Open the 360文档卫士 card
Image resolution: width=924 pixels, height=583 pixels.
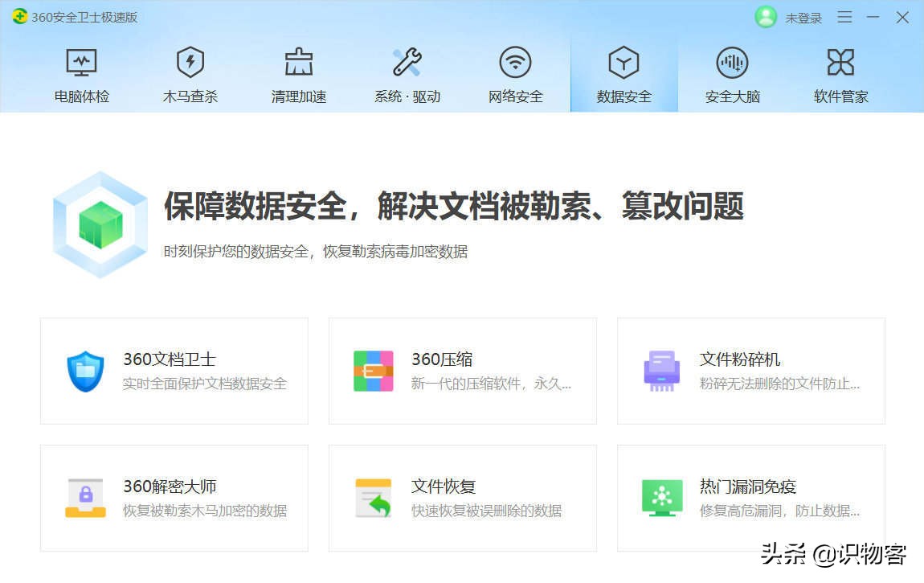tap(174, 370)
